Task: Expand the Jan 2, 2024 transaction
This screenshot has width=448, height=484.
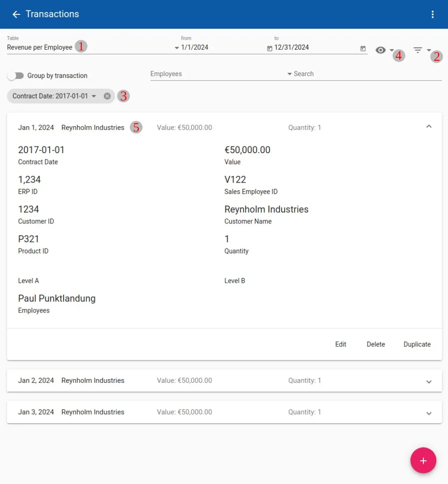Action: click(429, 381)
